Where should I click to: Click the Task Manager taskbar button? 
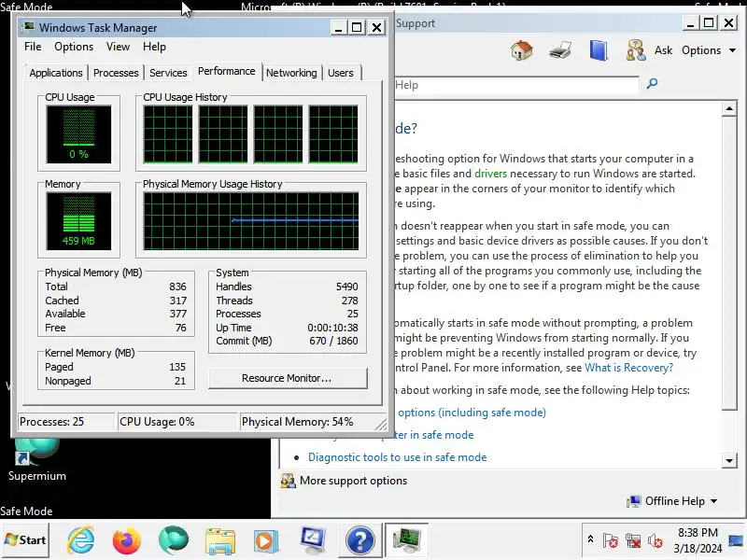coord(406,540)
